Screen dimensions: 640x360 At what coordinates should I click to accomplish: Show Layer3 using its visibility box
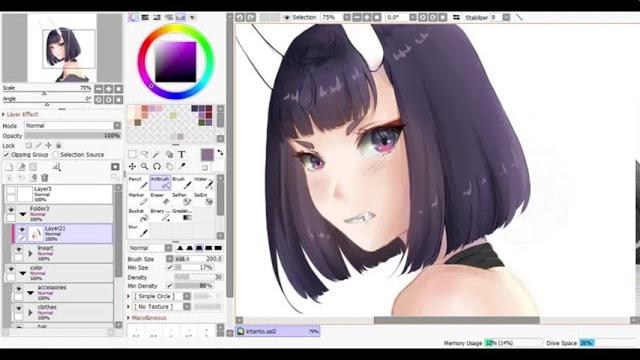[11, 190]
